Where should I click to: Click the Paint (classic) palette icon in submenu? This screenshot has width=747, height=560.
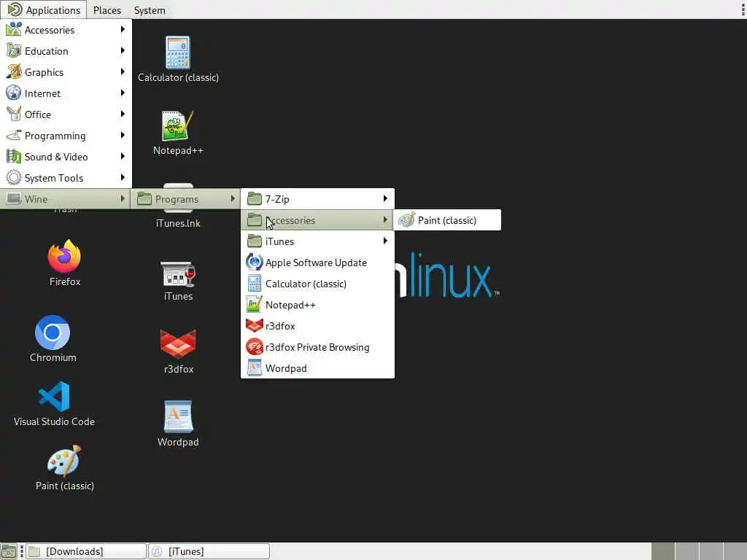[x=406, y=220]
